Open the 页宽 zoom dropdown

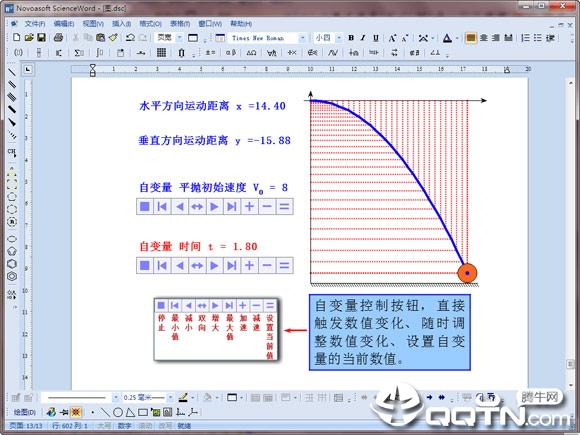[x=179, y=37]
